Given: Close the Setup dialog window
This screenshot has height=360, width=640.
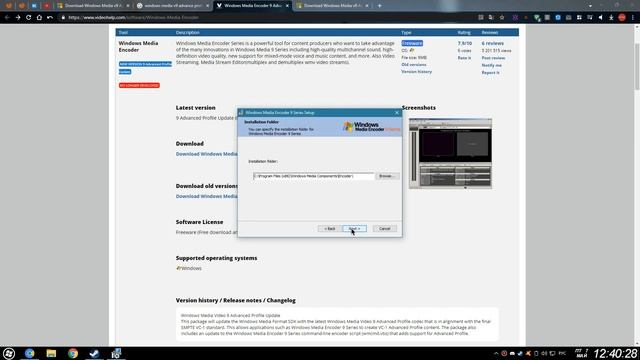Looking at the screenshot, I should pos(397,113).
